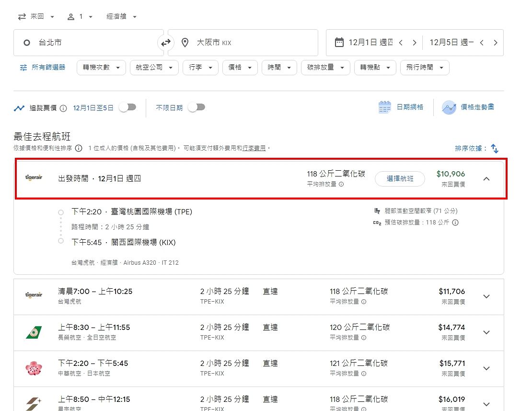Expand the $14,774 EVA Air flight row
This screenshot has width=532, height=411.
click(x=486, y=332)
